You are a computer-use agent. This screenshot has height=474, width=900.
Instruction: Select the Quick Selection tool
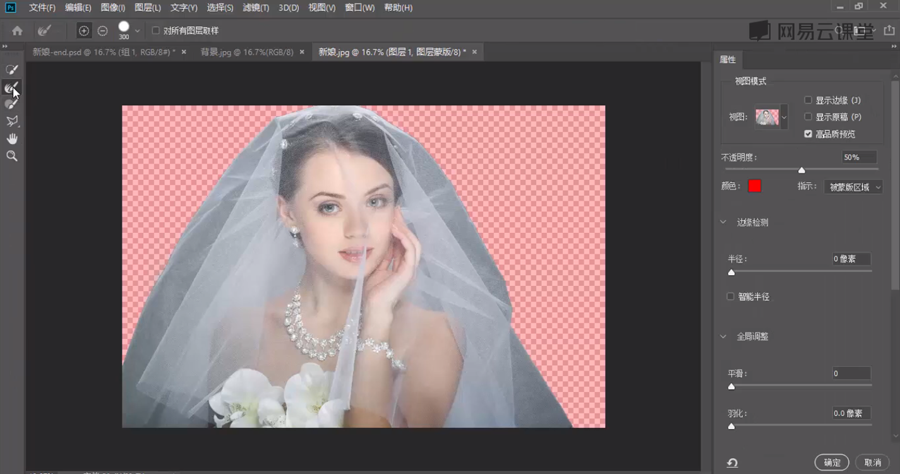point(13,70)
